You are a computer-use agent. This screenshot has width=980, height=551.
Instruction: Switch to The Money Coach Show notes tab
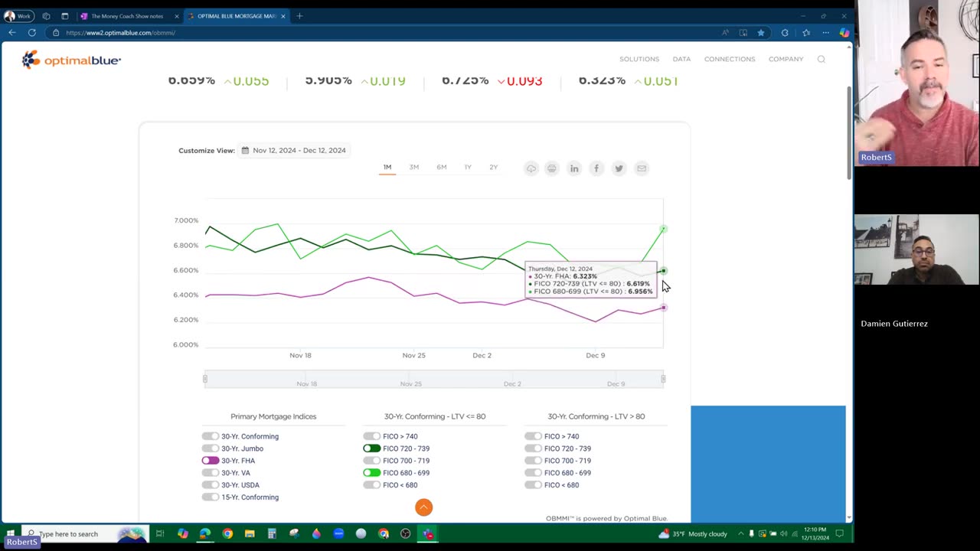click(x=126, y=16)
